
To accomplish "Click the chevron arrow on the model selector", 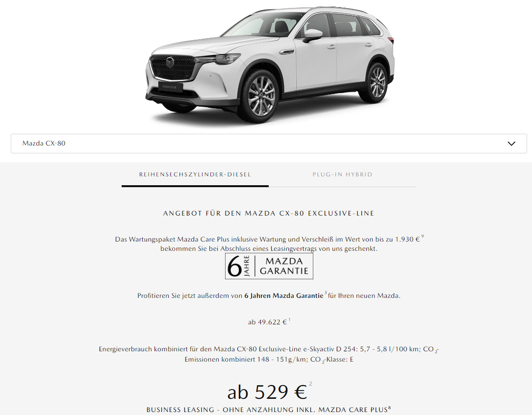I will (x=511, y=144).
